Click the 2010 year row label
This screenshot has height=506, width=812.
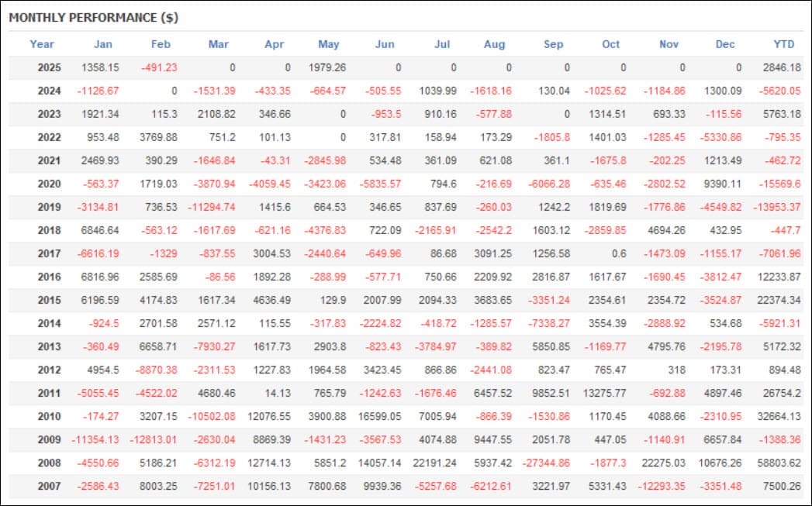tap(49, 417)
